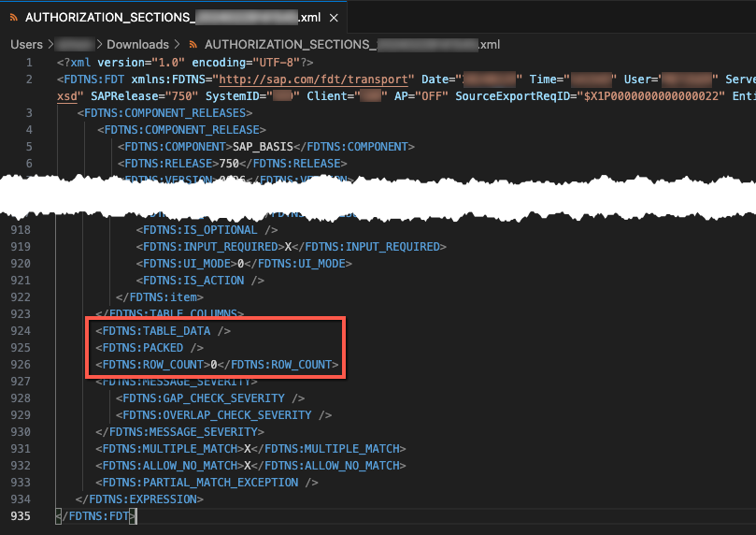Click the XML file icon in the editor tab
756x535 pixels.
tap(13, 18)
